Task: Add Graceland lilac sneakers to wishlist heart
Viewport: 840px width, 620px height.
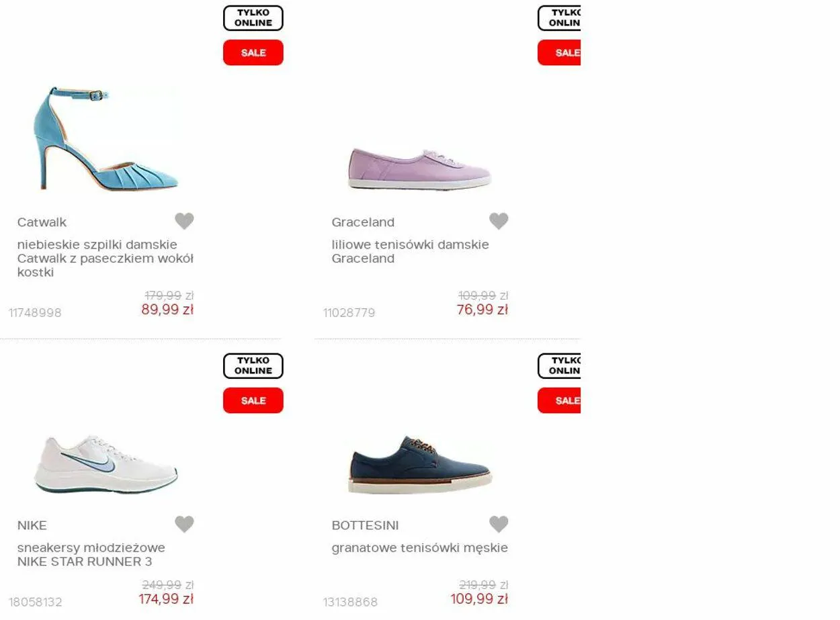Action: point(499,221)
